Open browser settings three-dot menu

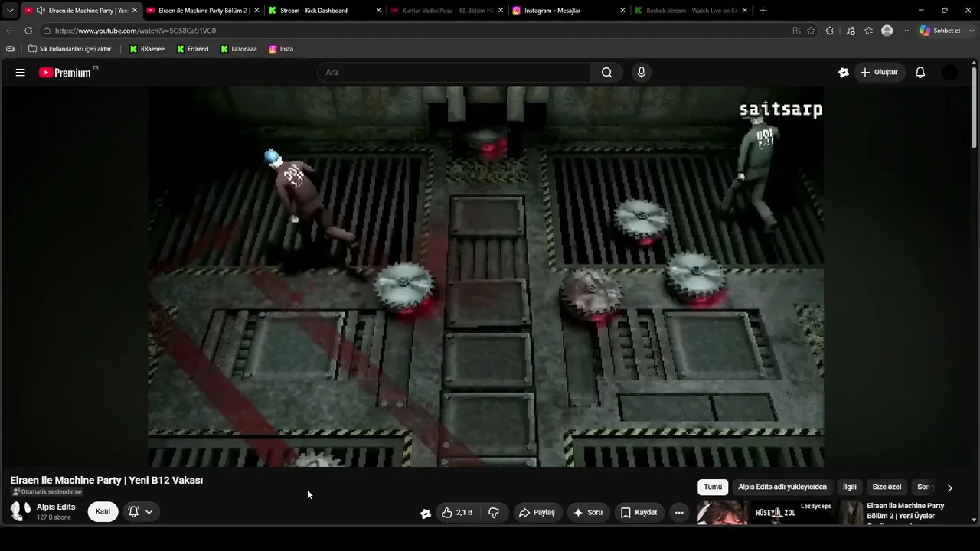click(905, 31)
